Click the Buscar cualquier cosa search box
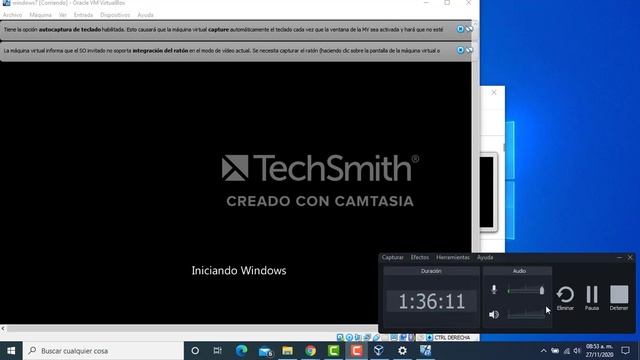 pyautogui.click(x=103, y=351)
